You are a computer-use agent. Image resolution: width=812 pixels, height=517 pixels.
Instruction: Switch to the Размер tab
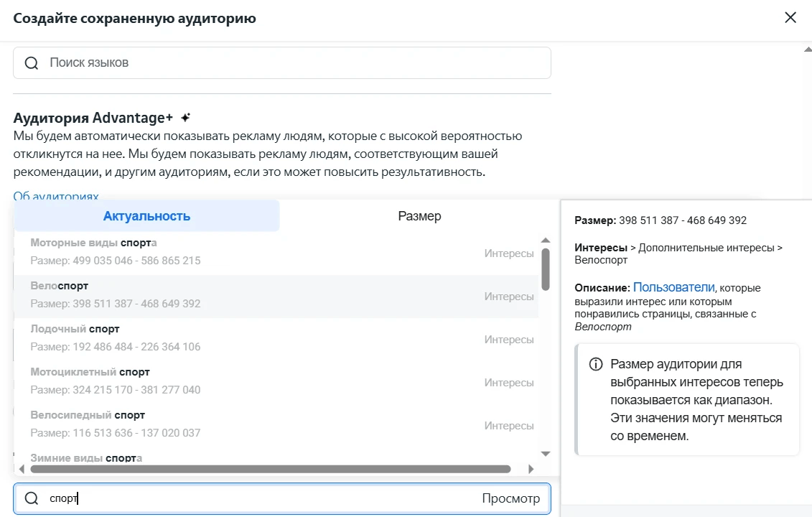(419, 215)
